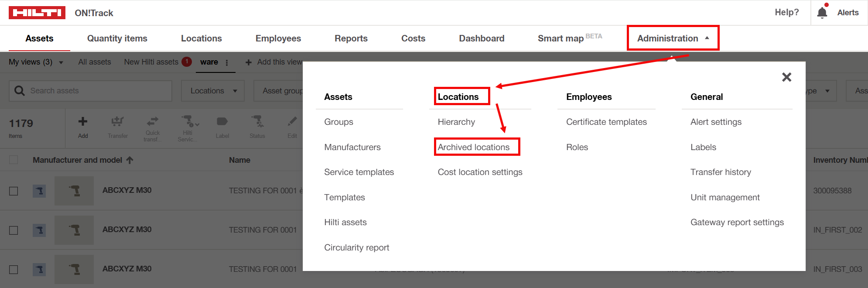Click tool type icon in first ABCXYZ M30 row
Viewport: 868px width, 288px height.
point(39,191)
